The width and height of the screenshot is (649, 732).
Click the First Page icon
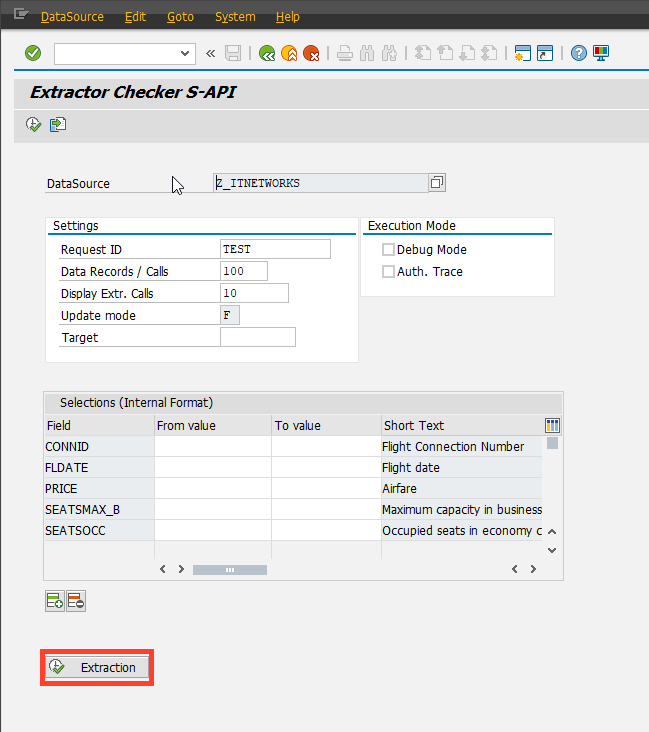423,53
